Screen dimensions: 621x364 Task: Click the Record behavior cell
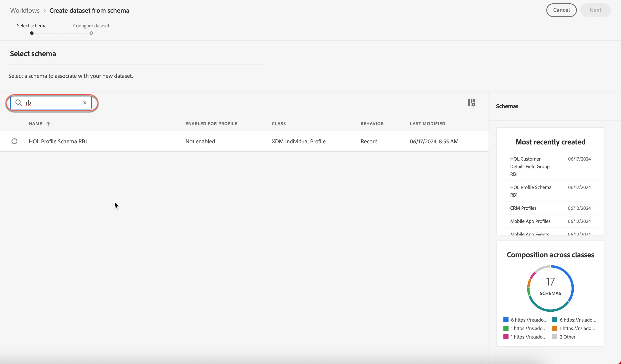(x=369, y=141)
